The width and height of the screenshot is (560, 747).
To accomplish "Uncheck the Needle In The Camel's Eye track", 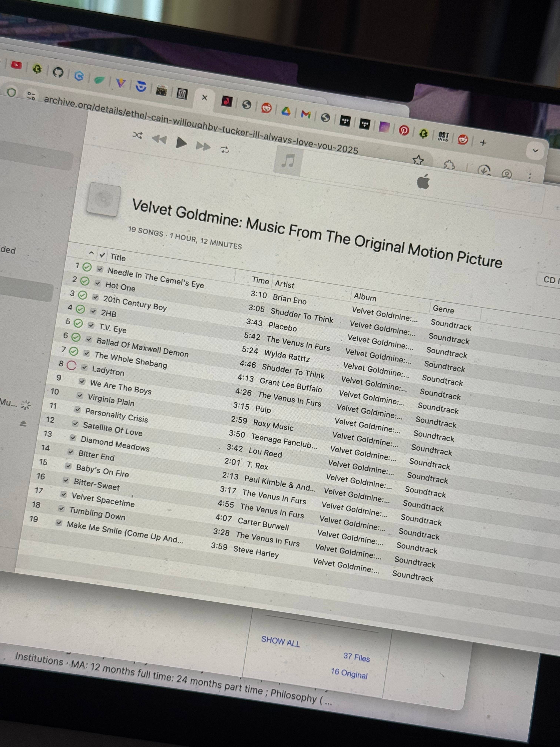I will coord(100,269).
